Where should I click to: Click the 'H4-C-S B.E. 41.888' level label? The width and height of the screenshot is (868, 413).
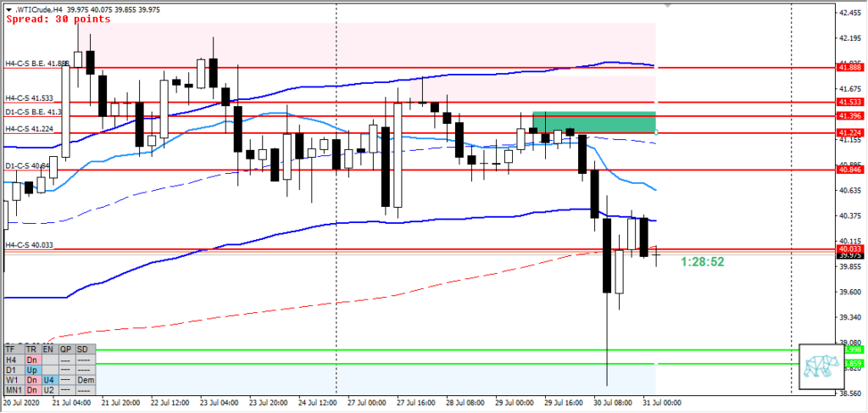(37, 64)
